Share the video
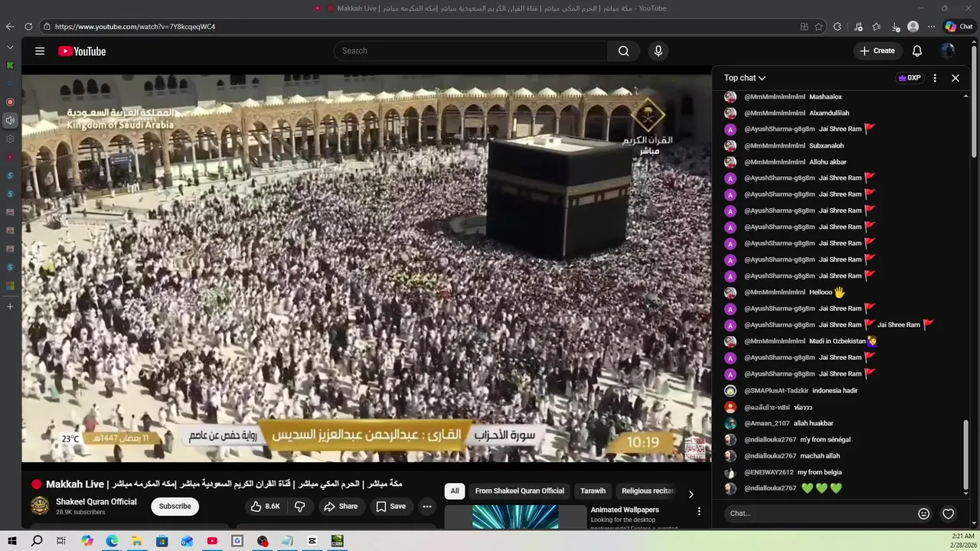Viewport: 980px width, 551px height. point(341,507)
